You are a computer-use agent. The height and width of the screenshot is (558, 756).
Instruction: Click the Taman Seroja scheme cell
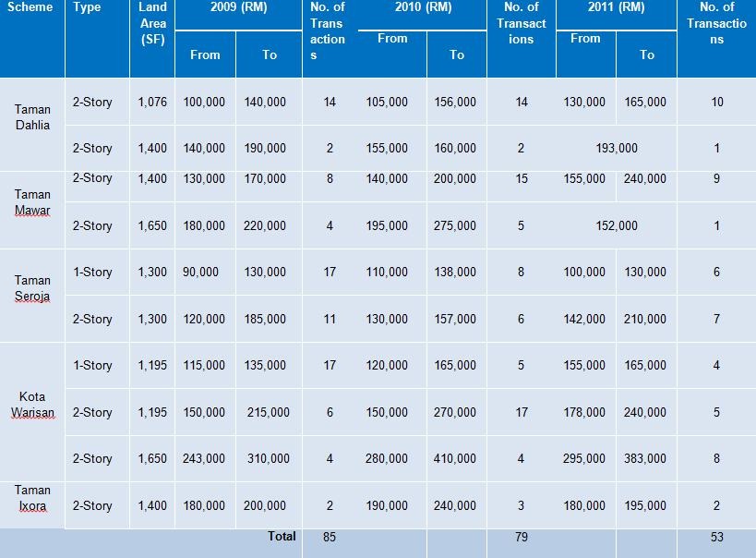point(32,287)
